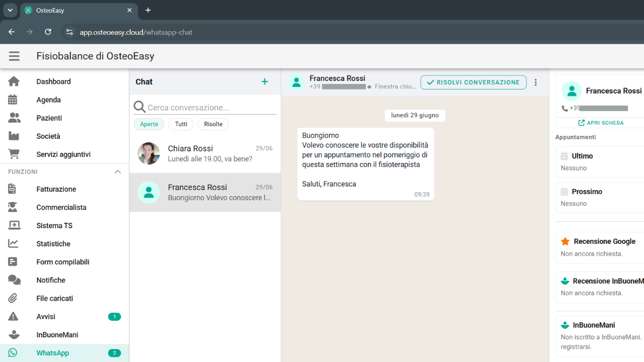The image size is (644, 362).
Task: Click the Recensione Google card title
Action: click(605, 241)
